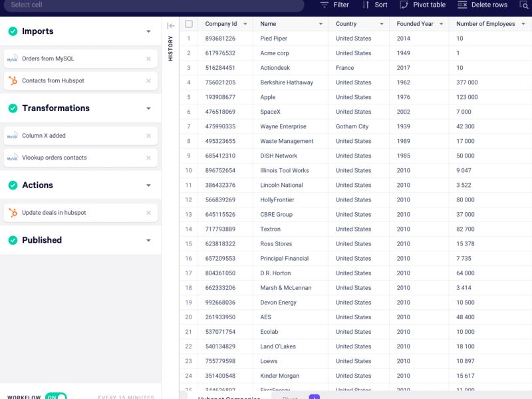
Task: Remove the Contacts from Hubspot step
Action: click(148, 80)
